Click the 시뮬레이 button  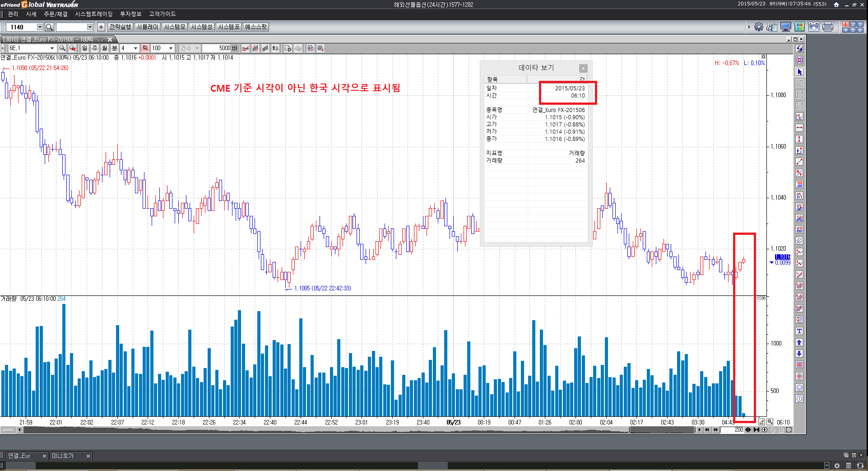coord(147,27)
